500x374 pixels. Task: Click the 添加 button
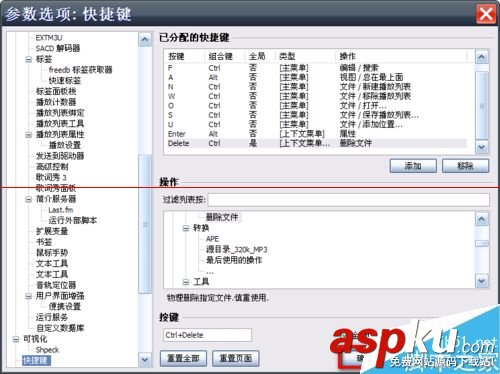click(x=413, y=166)
